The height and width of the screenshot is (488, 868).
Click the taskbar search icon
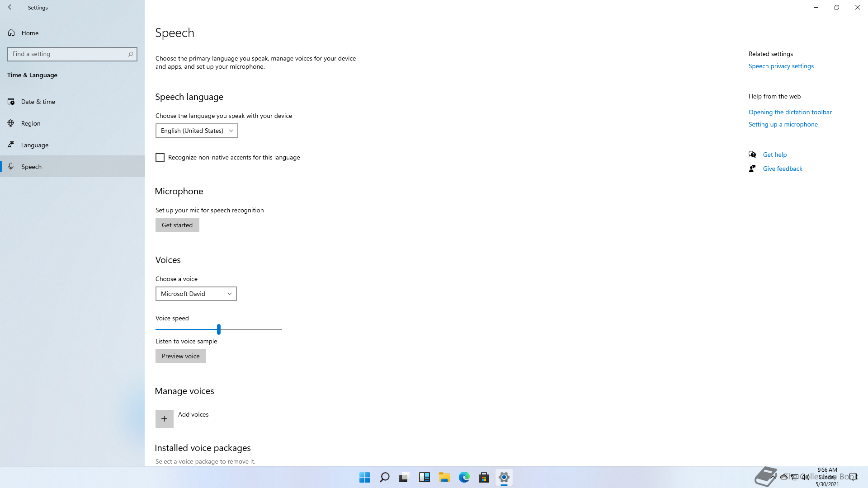point(384,477)
